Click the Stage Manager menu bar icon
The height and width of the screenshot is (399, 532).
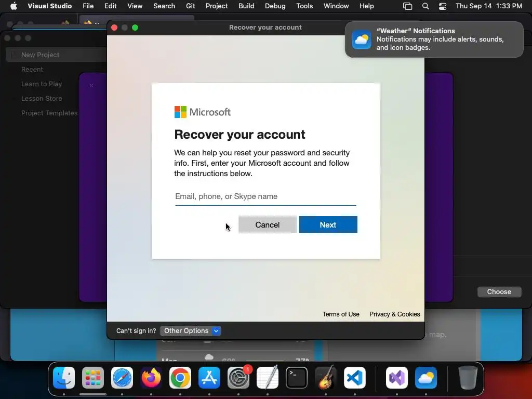[407, 6]
